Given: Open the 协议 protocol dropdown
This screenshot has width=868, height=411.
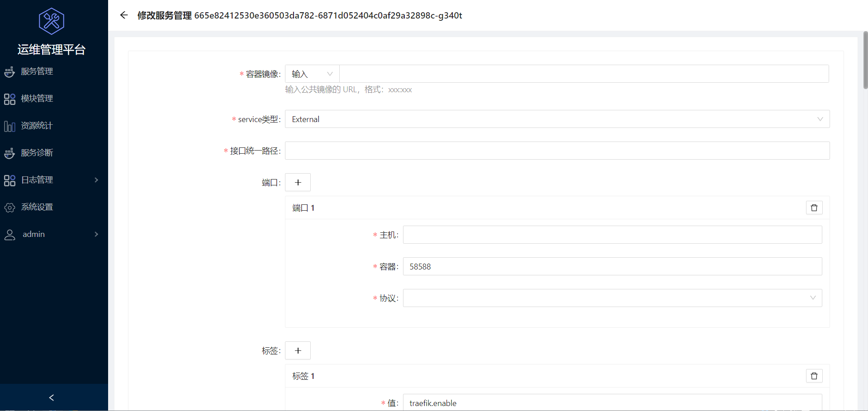Looking at the screenshot, I should tap(612, 298).
